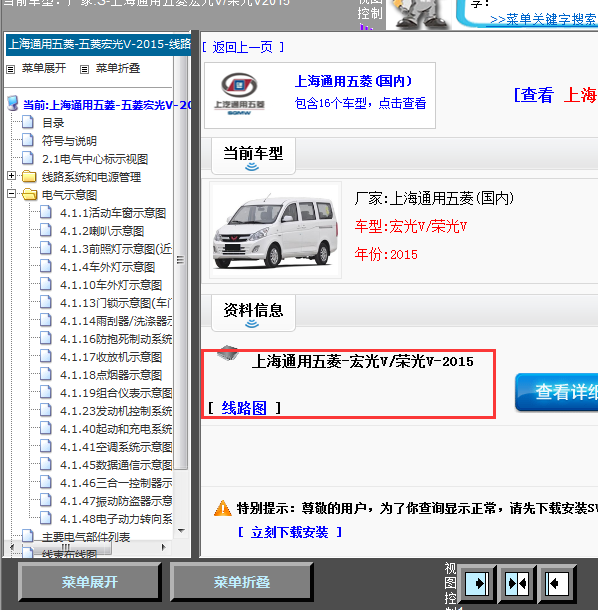Open 4.1.13门锁示意图 entry

(x=116, y=303)
